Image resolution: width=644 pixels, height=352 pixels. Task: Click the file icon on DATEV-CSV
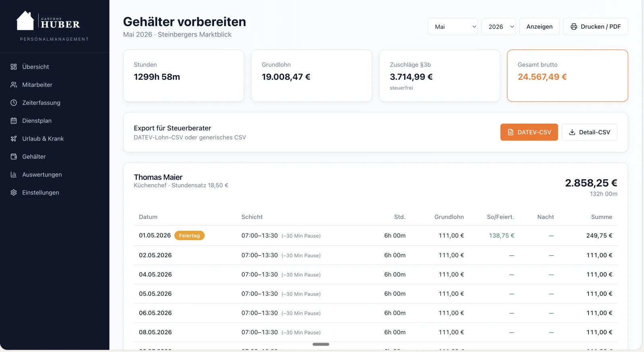pyautogui.click(x=510, y=132)
